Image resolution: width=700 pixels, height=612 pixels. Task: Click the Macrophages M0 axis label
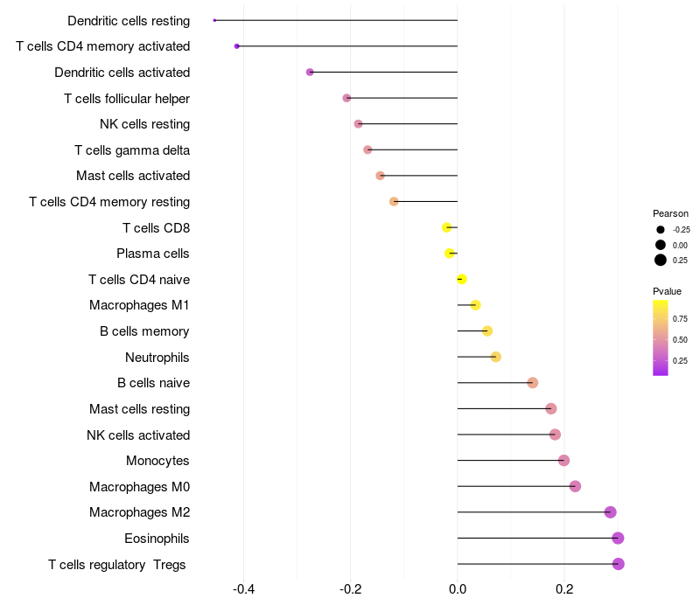point(140,487)
